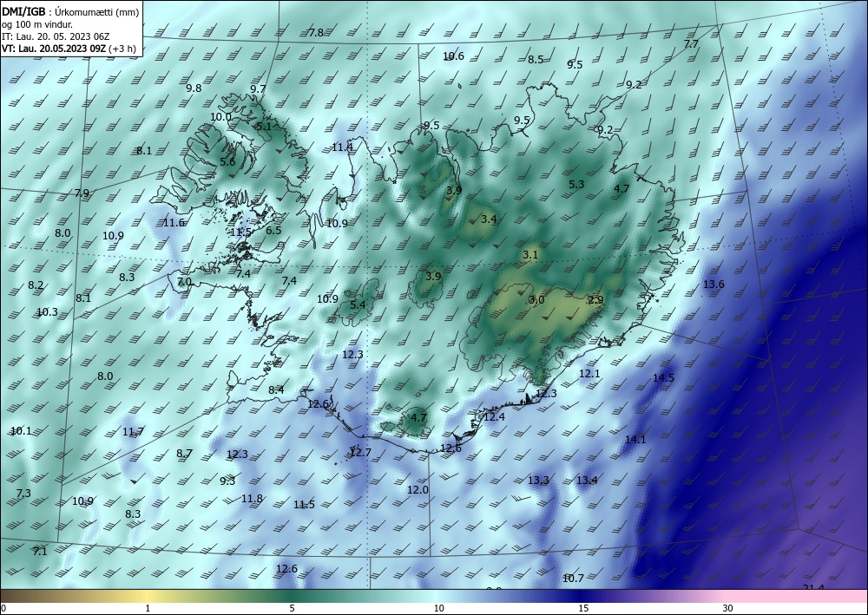Click the 10.0 value over the Westfjords
Image resolution: width=868 pixels, height=615 pixels.
[x=220, y=117]
